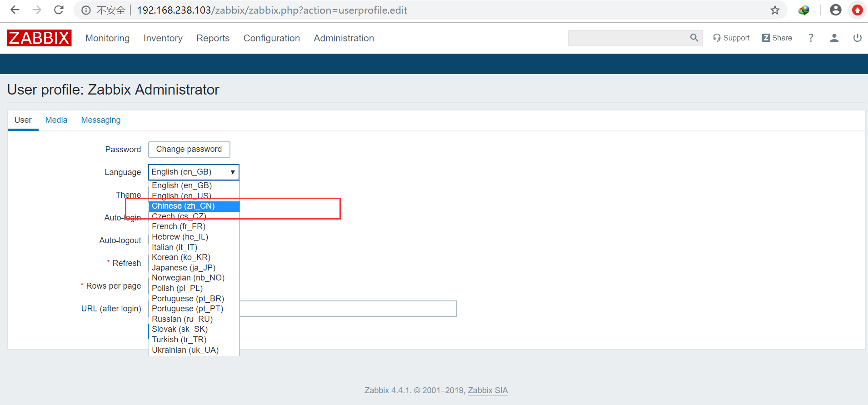The image size is (868, 405).
Task: Switch to the Messaging tab
Action: coord(101,120)
